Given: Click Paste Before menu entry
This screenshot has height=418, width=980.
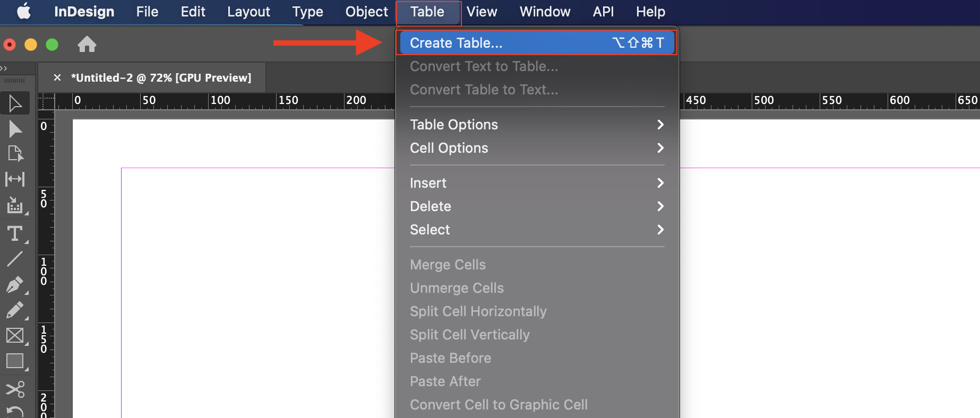Looking at the screenshot, I should (x=537, y=358).
